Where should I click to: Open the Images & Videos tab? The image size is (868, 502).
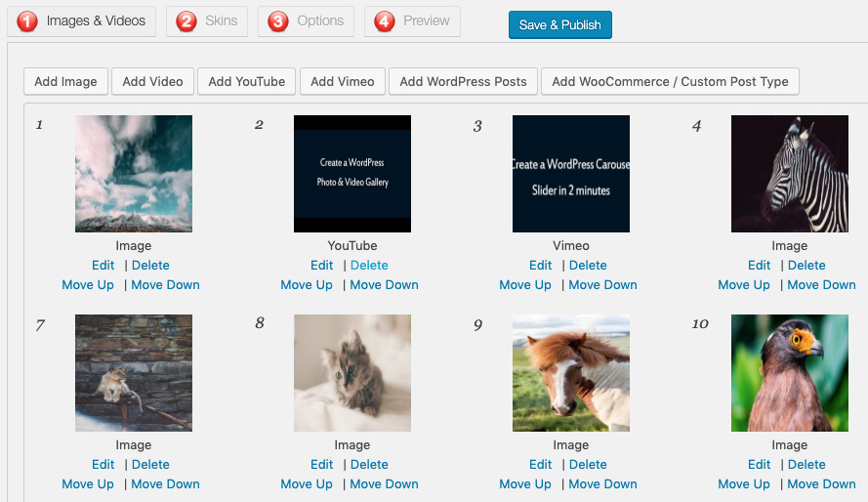click(x=81, y=21)
